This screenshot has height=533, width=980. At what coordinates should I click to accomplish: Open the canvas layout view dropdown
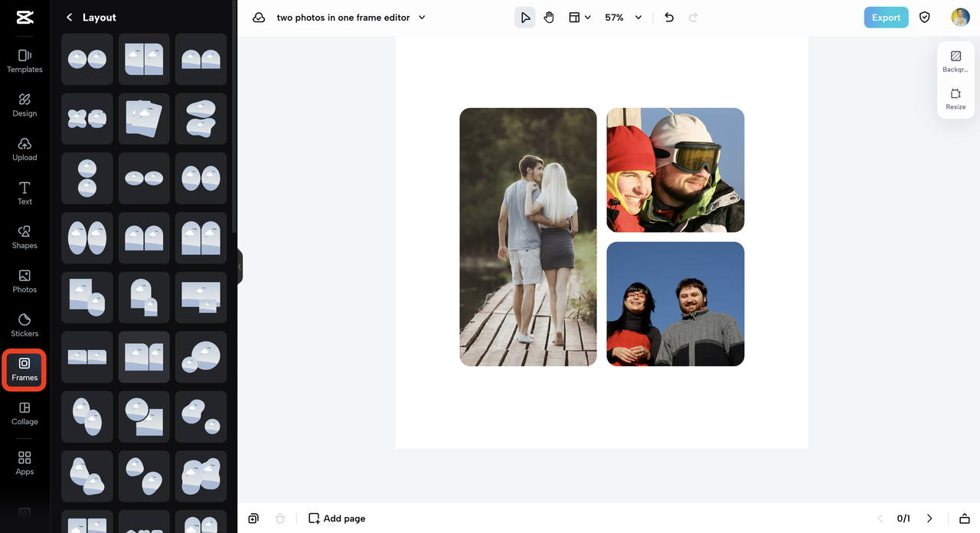coord(580,18)
